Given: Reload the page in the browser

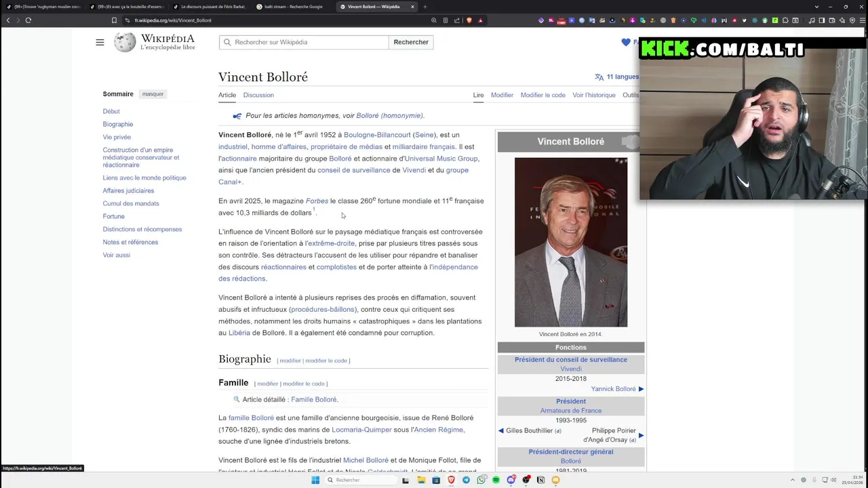Looking at the screenshot, I should pos(28,20).
